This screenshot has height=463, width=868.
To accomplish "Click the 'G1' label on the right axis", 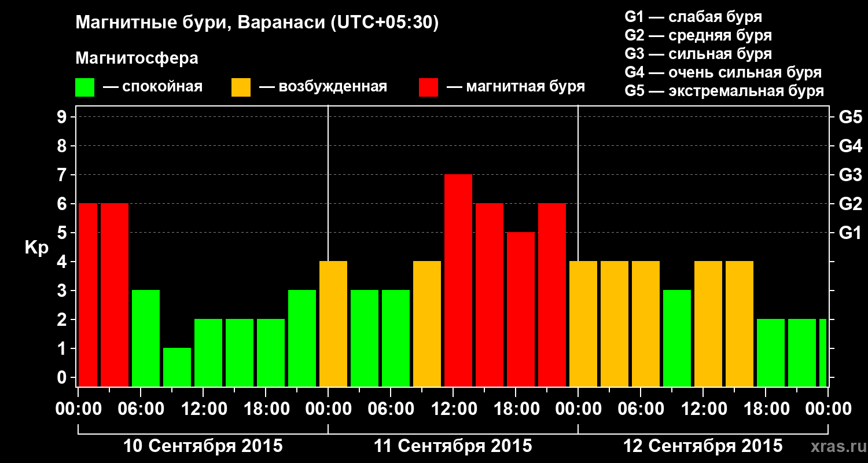I will tap(850, 233).
